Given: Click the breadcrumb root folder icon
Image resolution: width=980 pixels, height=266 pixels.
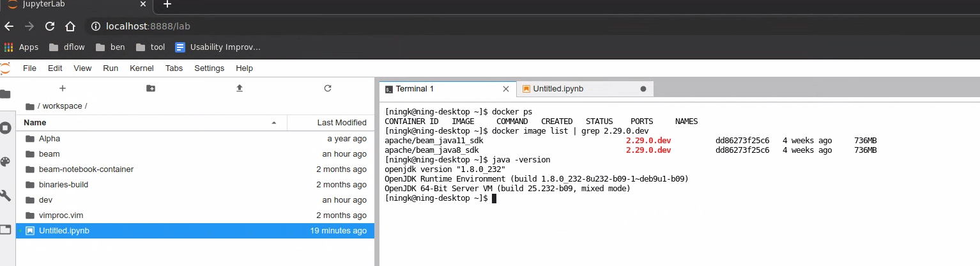Looking at the screenshot, I should pyautogui.click(x=29, y=106).
